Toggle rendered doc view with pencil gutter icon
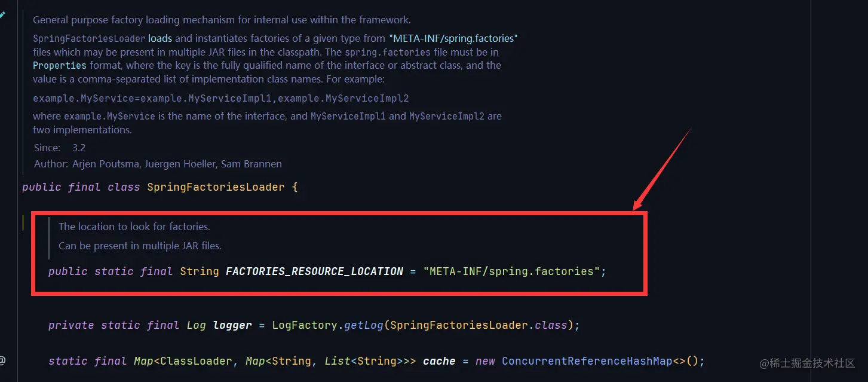 tap(2, 15)
